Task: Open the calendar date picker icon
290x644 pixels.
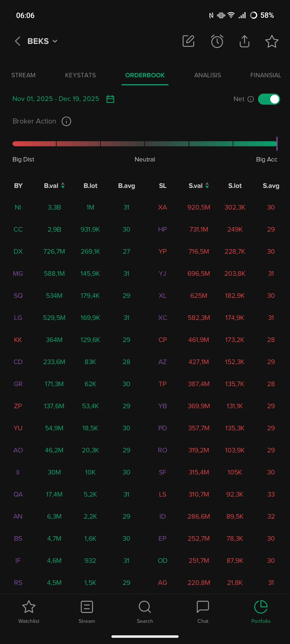Action: [110, 99]
